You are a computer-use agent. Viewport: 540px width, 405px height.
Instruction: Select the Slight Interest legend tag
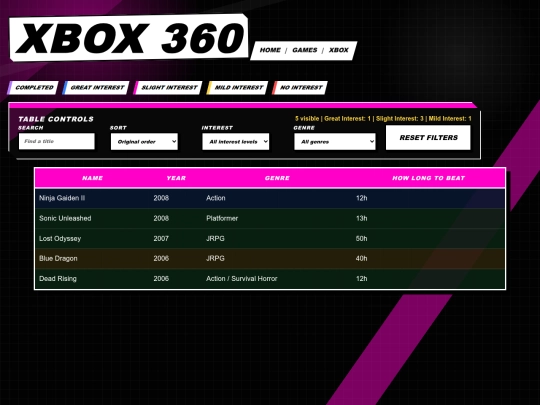(x=168, y=87)
